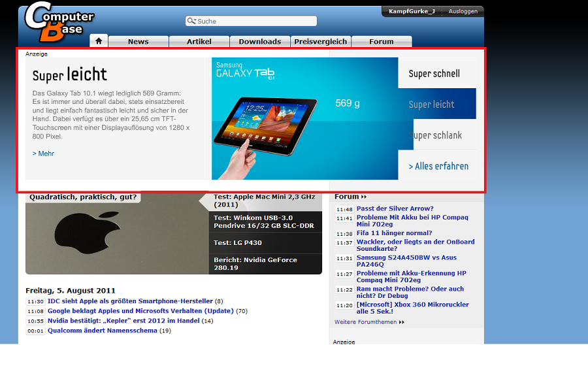
Task: Click the search magnifier icon
Action: [x=191, y=21]
